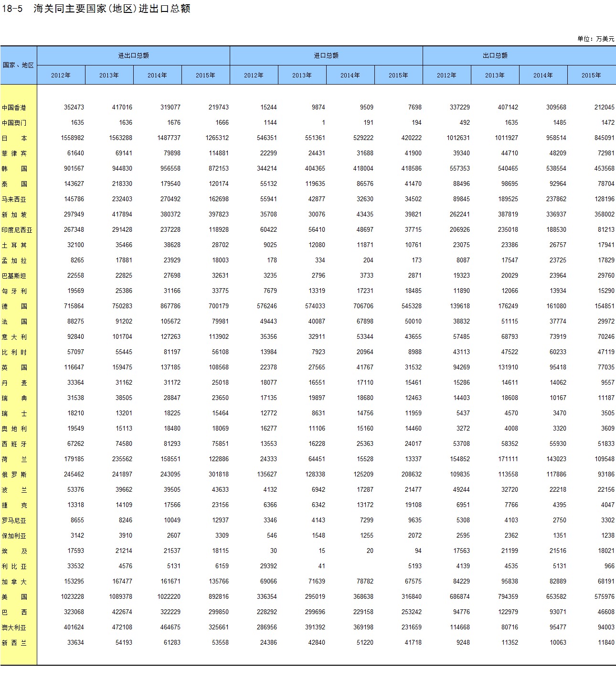Select the "国家、地区" header cell

(x=18, y=65)
